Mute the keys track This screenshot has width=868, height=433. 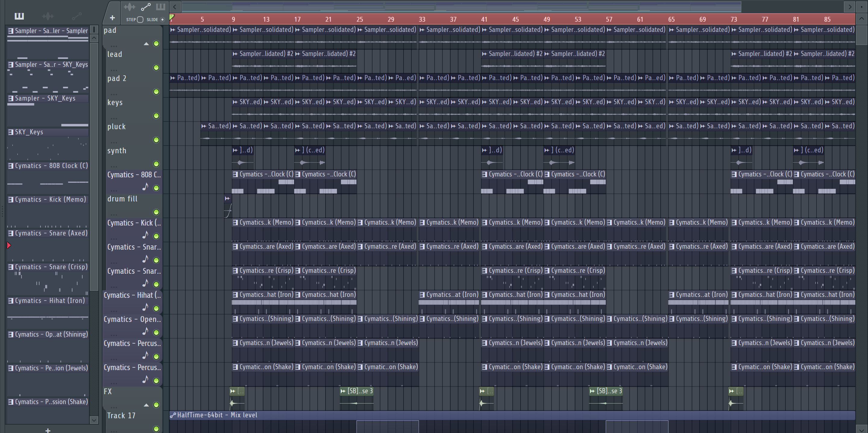point(156,116)
